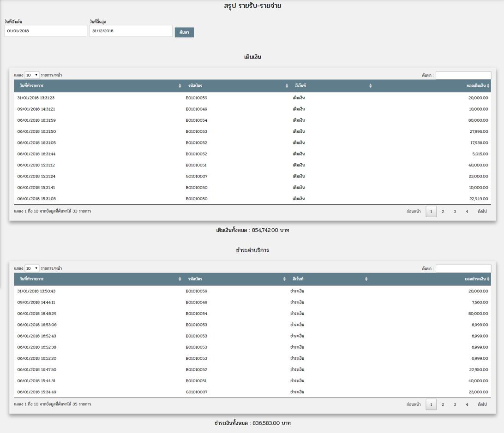Click ถัดไป next in payment table pagination

[x=482, y=404]
